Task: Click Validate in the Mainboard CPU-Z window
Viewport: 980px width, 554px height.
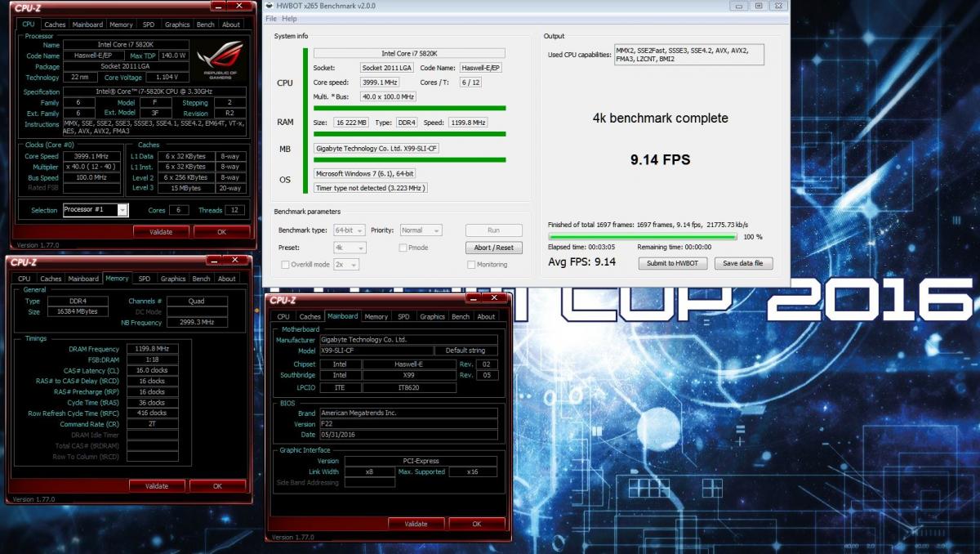Action: 416,524
